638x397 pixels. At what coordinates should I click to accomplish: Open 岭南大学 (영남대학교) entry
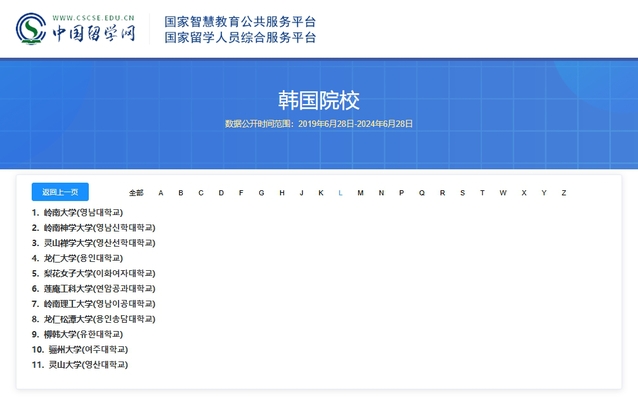coord(83,212)
